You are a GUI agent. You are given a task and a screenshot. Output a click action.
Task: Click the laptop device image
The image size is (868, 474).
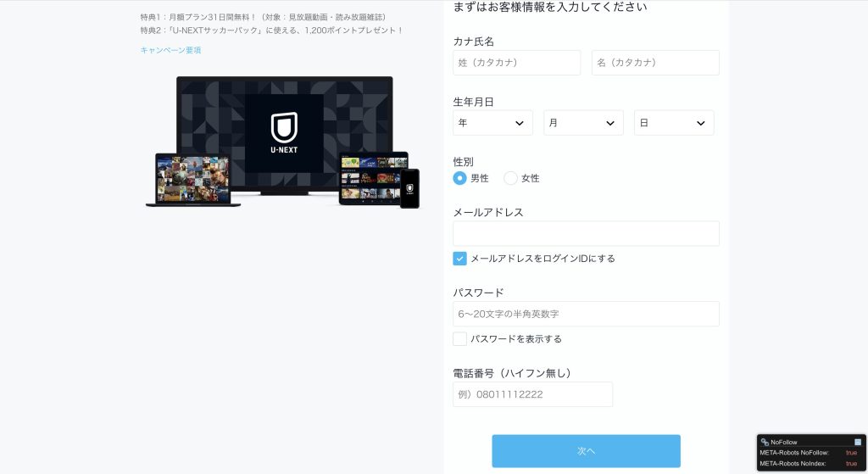tap(192, 181)
